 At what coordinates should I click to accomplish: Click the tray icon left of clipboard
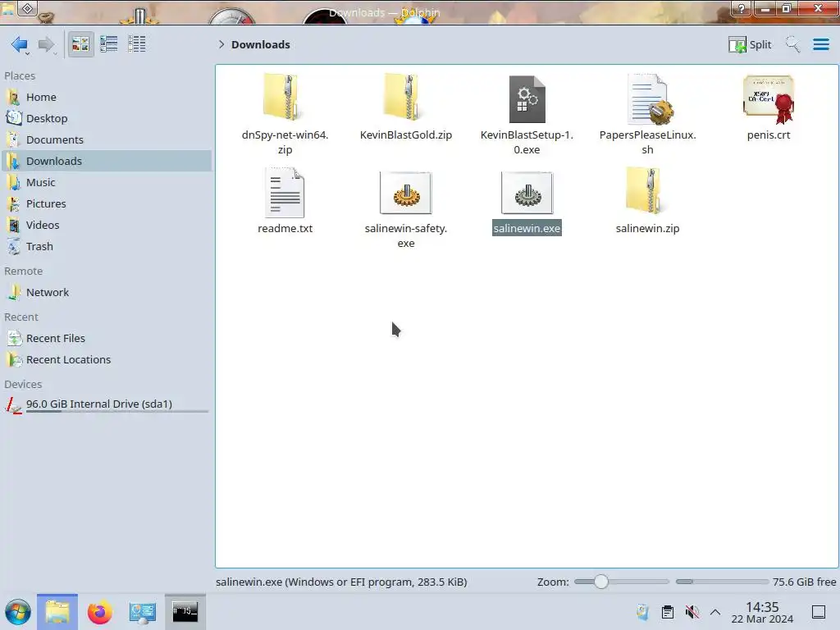(643, 612)
